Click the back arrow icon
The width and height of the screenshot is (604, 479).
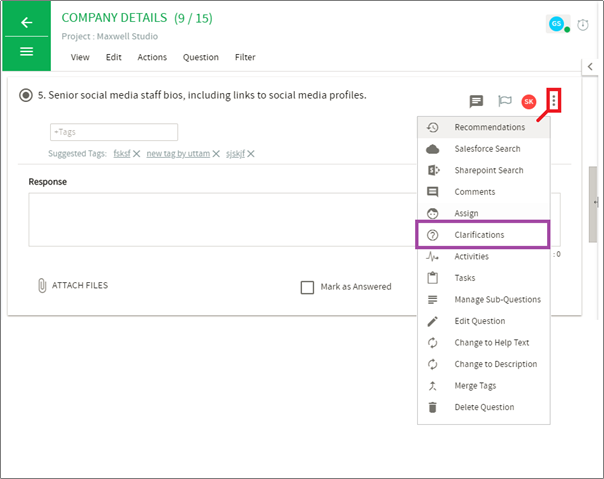[x=26, y=22]
